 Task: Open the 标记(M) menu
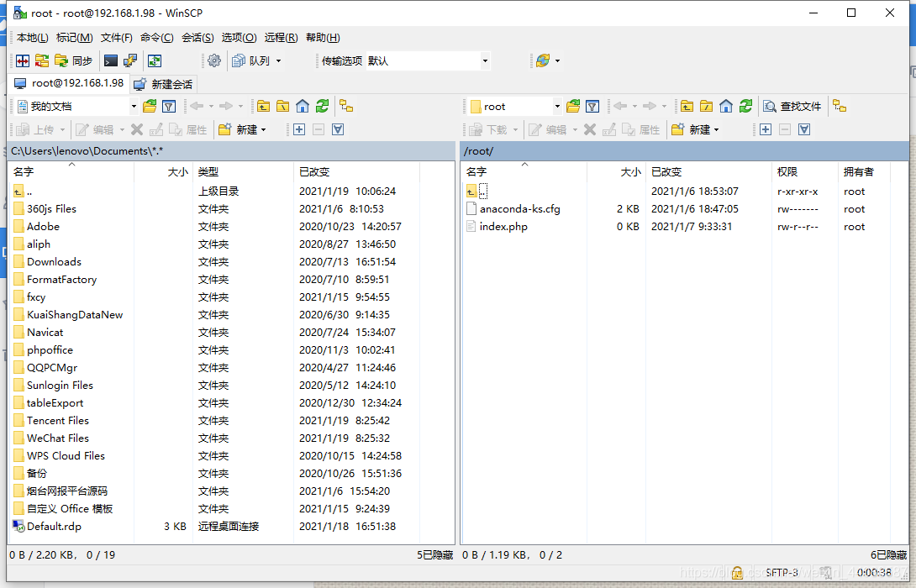point(74,37)
